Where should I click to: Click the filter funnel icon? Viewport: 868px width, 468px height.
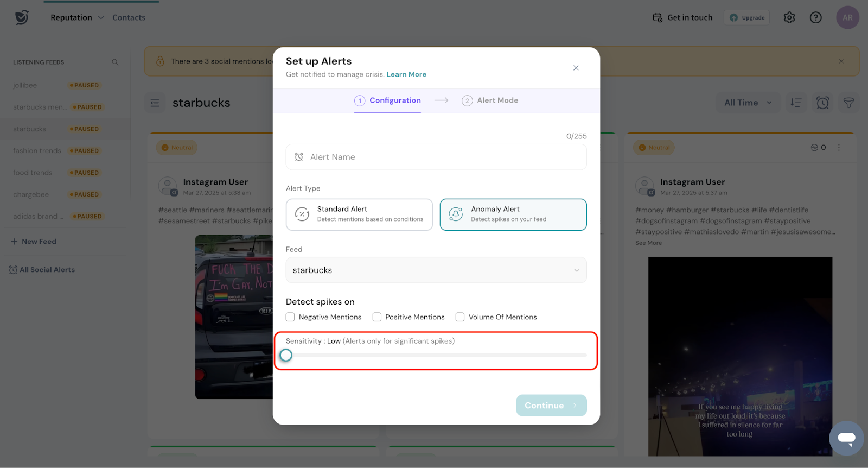coord(848,103)
